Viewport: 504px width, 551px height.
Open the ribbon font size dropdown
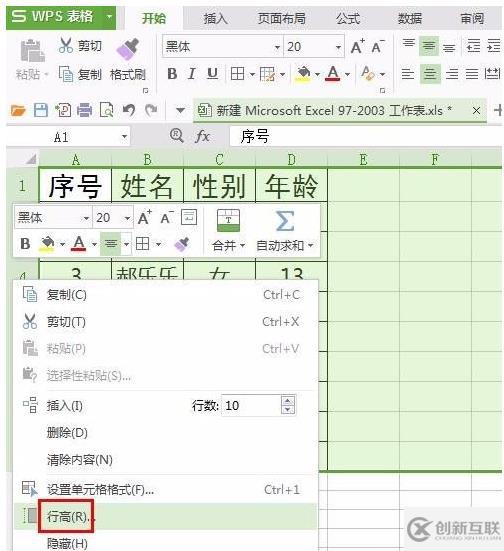[x=338, y=47]
